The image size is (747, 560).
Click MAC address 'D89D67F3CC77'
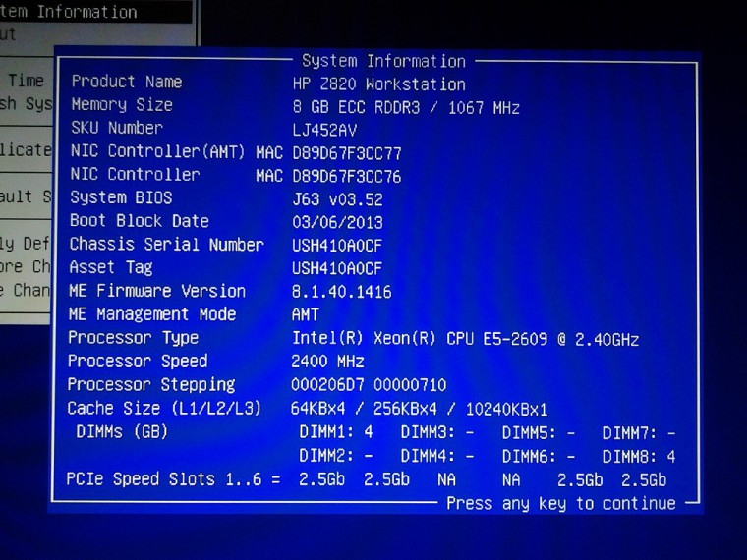pyautogui.click(x=347, y=153)
